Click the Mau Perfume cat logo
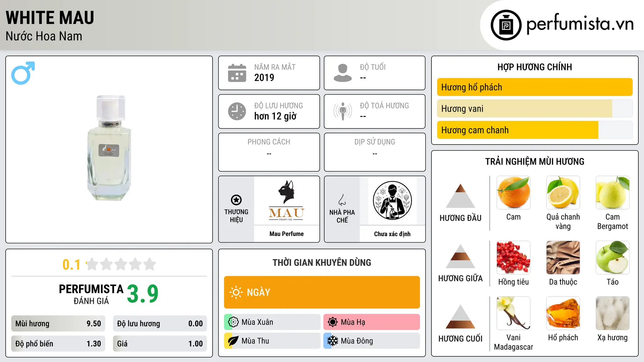This screenshot has width=644, height=362. click(x=286, y=200)
